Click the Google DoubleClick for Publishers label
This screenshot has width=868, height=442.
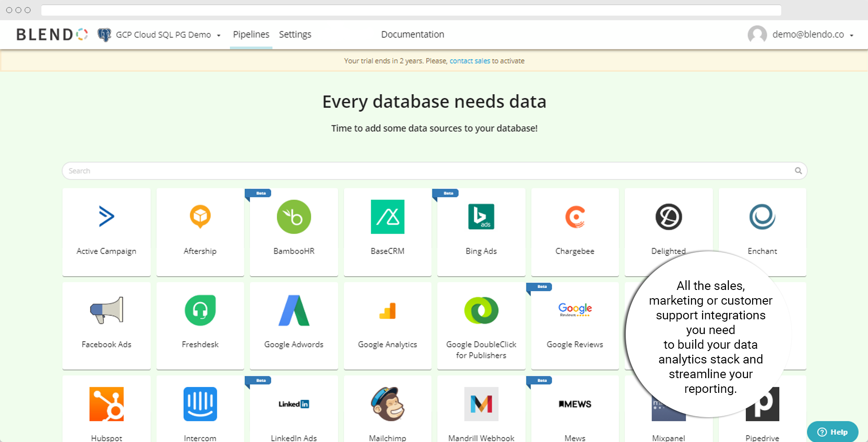coord(481,350)
